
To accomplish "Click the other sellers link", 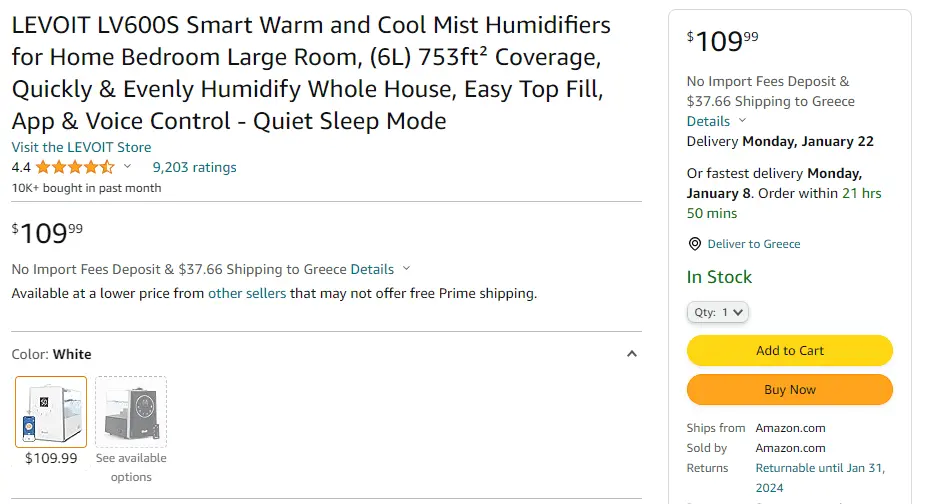I will [247, 293].
